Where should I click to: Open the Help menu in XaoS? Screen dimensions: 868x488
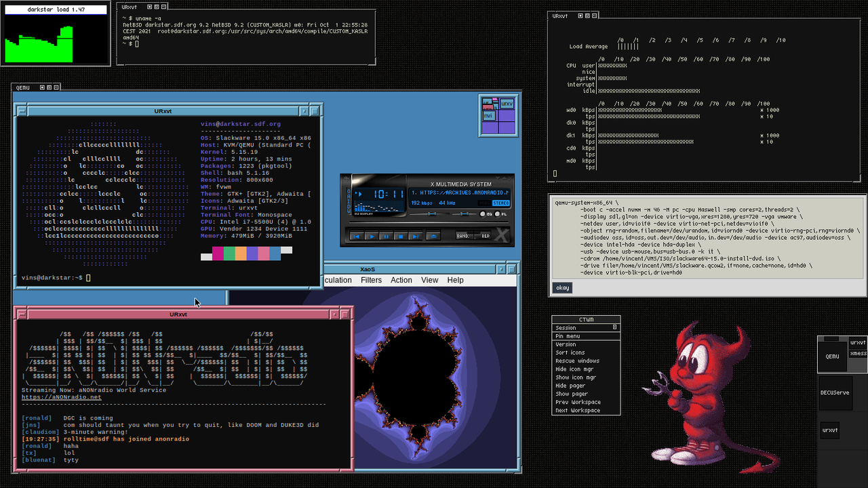pos(456,280)
